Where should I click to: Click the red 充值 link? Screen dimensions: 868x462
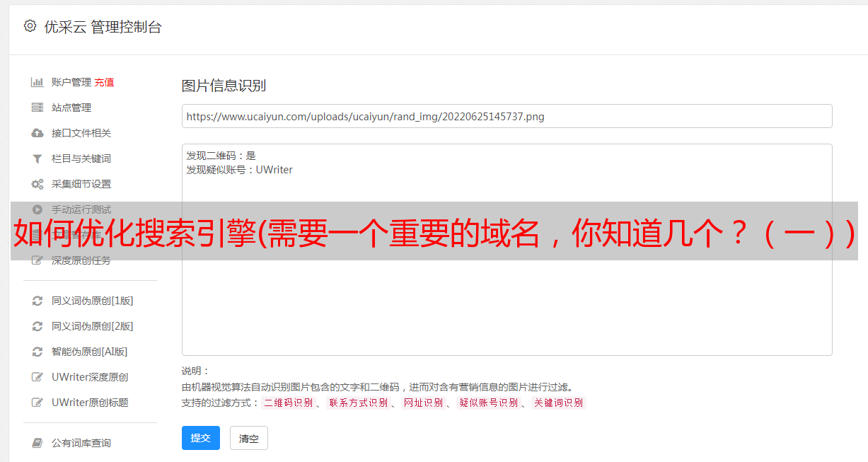click(x=104, y=82)
